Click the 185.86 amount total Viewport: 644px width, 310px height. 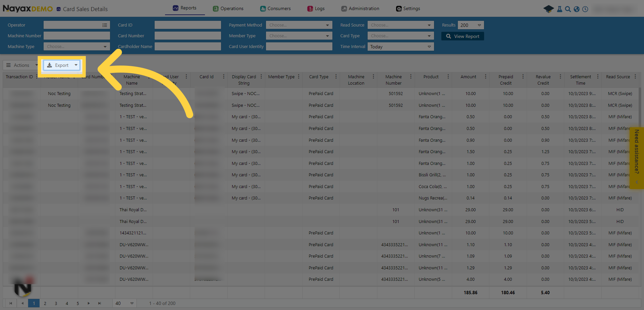(x=471, y=293)
